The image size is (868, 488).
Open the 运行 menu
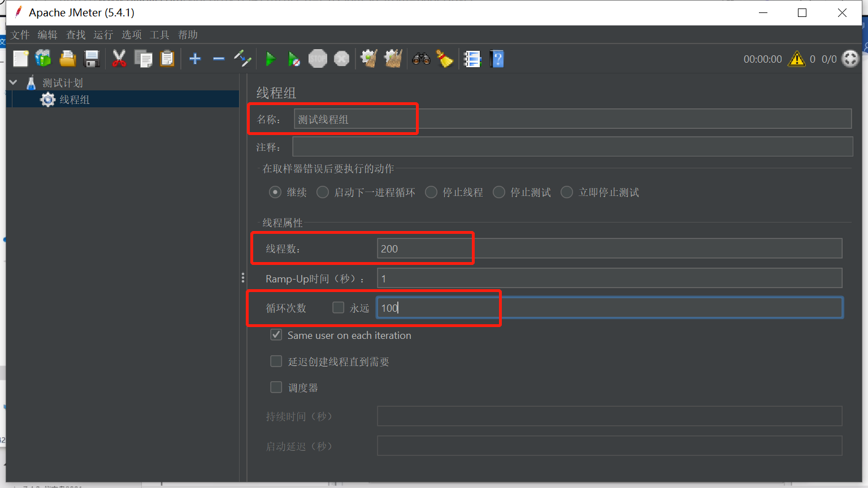103,35
